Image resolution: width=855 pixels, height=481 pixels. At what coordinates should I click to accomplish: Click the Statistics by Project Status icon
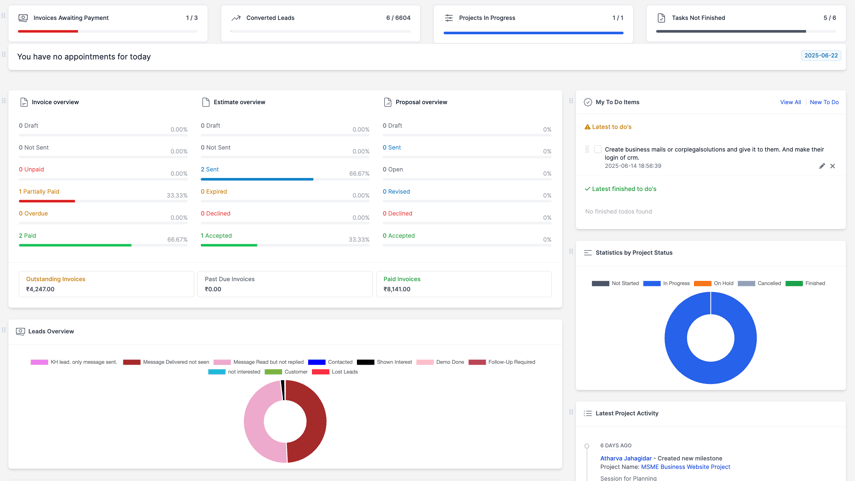[x=588, y=252]
